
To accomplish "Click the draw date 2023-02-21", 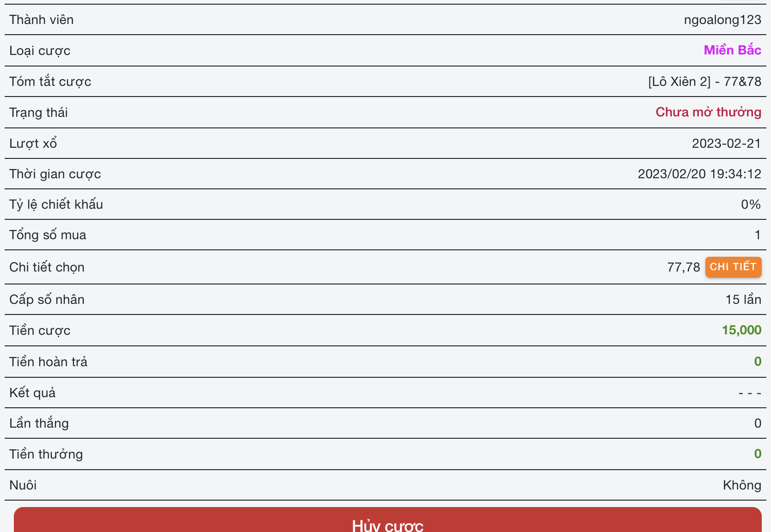I will coord(726,144).
